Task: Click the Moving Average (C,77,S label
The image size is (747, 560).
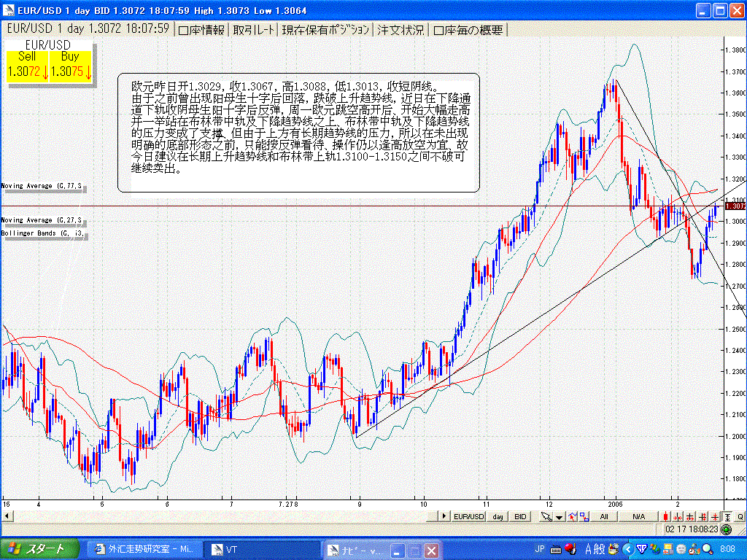Action: [x=42, y=186]
